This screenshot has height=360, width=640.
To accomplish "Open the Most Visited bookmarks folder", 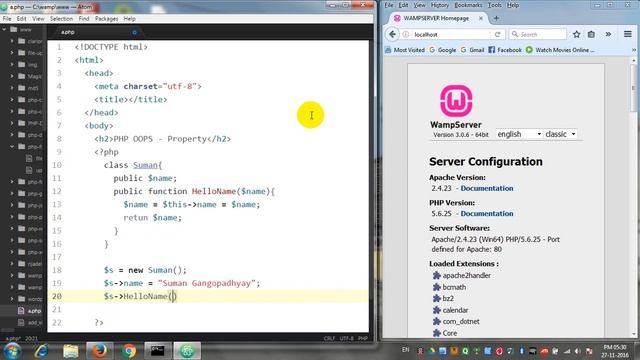I will (404, 50).
